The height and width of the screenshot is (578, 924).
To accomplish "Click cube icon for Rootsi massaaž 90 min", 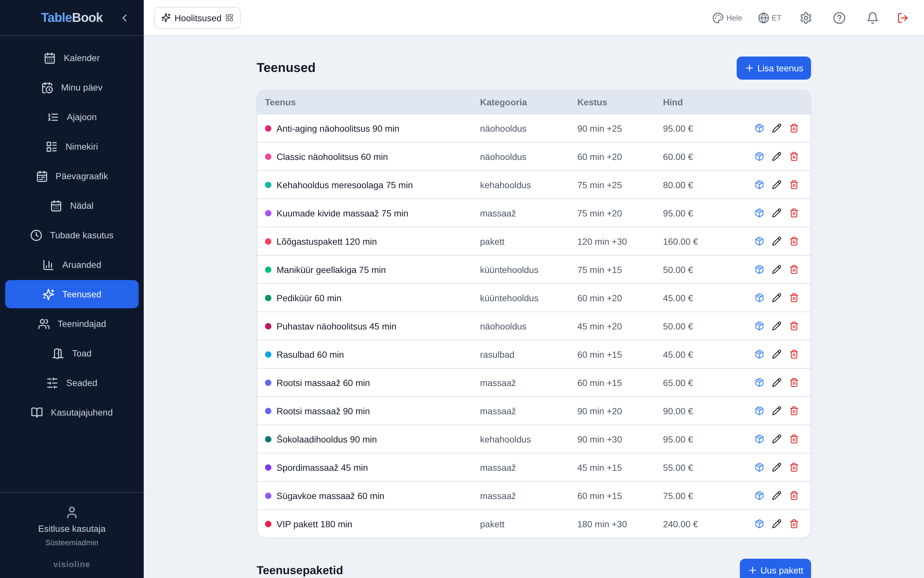I will click(x=759, y=411).
